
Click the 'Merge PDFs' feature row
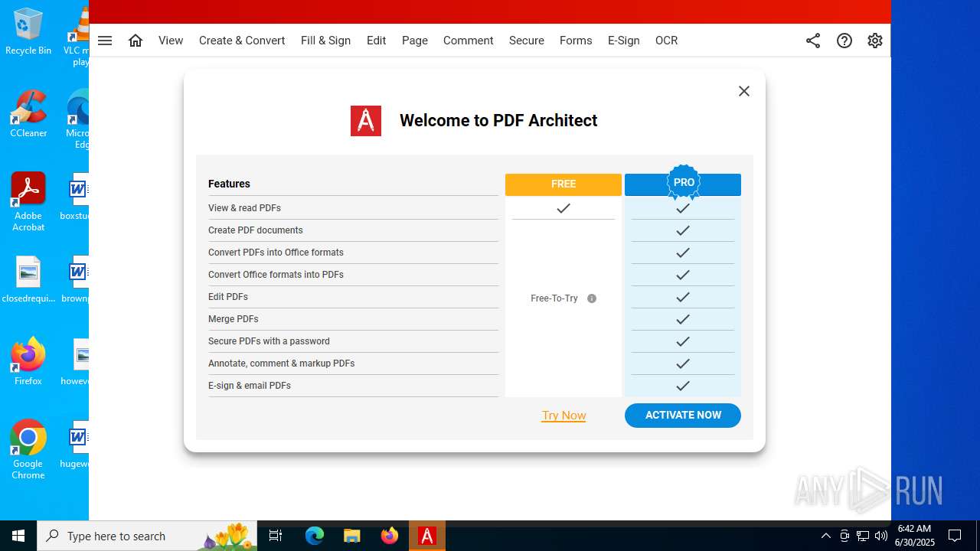coord(353,319)
